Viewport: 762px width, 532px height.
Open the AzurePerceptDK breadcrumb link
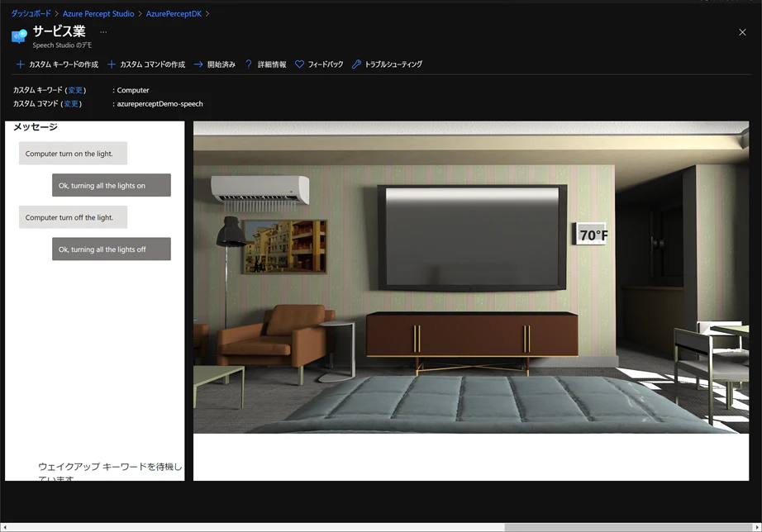pos(174,13)
